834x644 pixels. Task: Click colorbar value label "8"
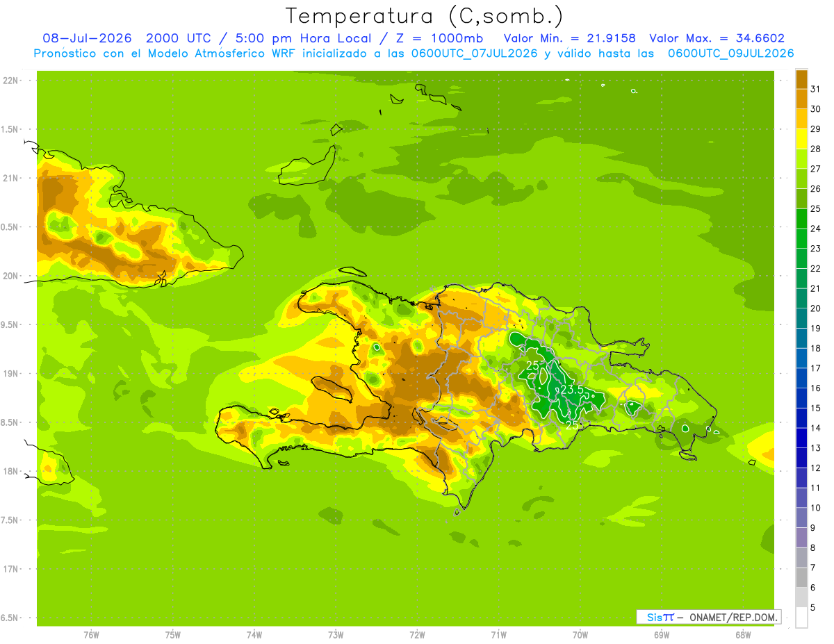pyautogui.click(x=813, y=548)
